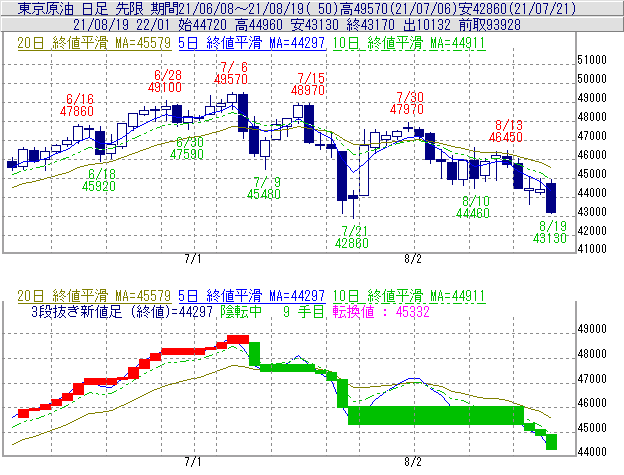The image size is (624, 475).
Task: Click the 8/2 date on upper chart axis
Action: 413,258
